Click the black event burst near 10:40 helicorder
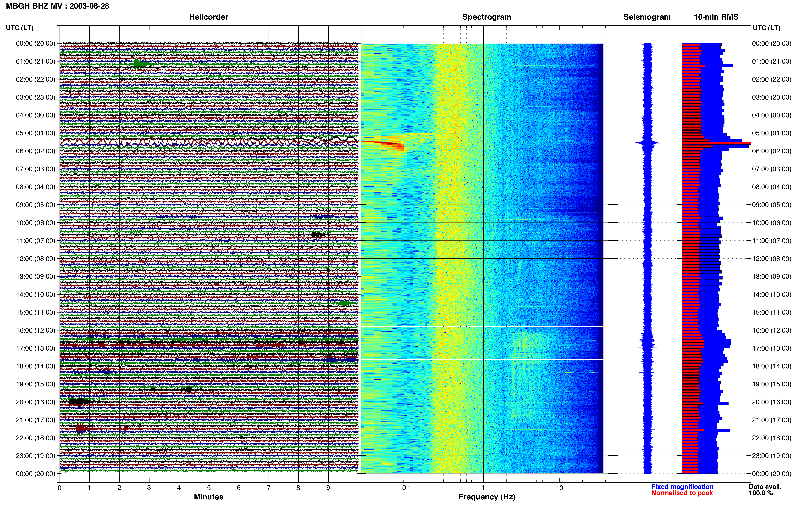The image size is (812, 508). (x=317, y=234)
